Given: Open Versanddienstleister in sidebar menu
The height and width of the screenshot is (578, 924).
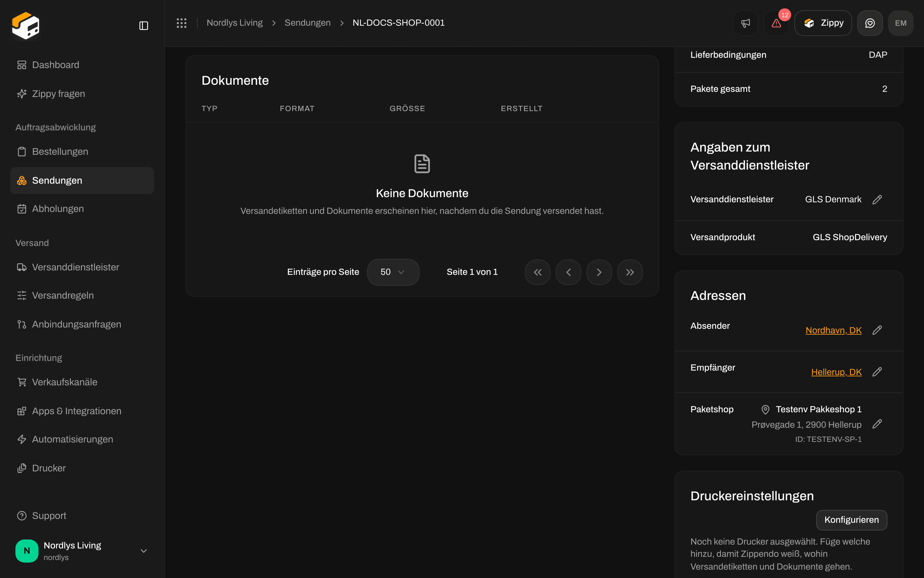Looking at the screenshot, I should [x=82, y=267].
